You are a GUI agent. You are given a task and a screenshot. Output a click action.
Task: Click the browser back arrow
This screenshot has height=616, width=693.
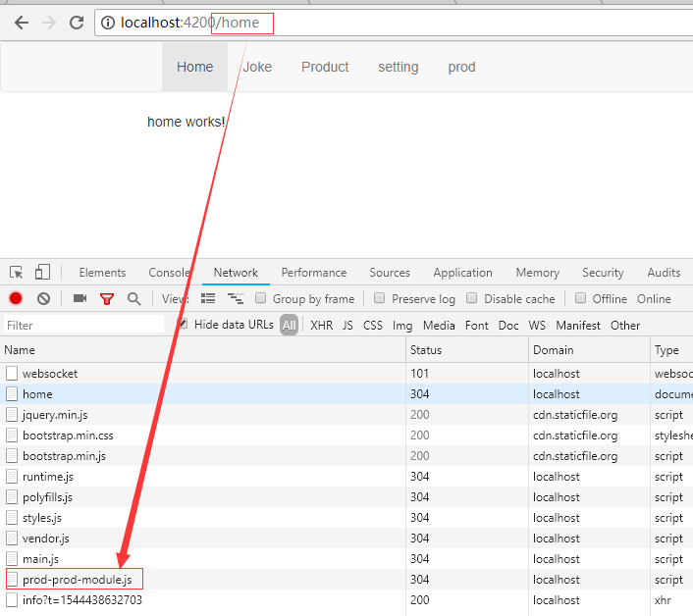[x=21, y=23]
